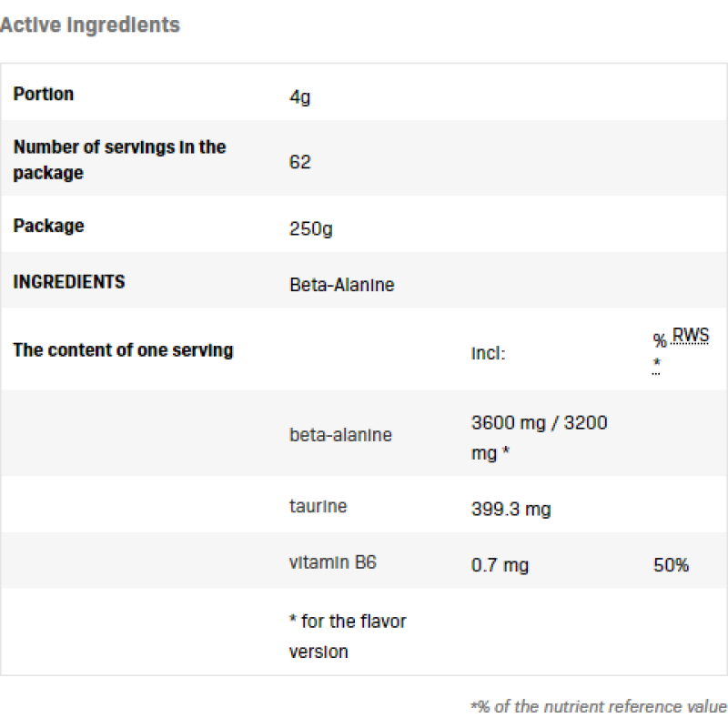Viewport: 728px width, 728px height.
Task: Select The content of one serving label
Action: [x=123, y=350]
